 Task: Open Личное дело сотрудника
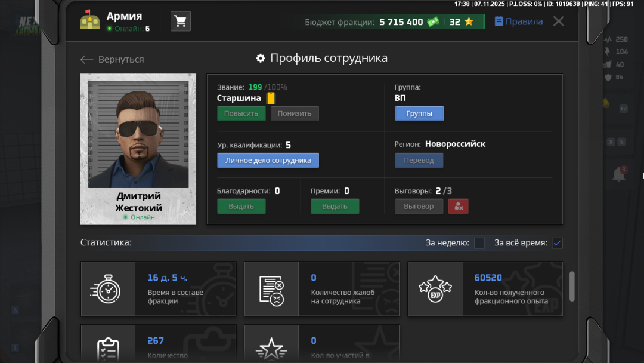[x=268, y=161]
